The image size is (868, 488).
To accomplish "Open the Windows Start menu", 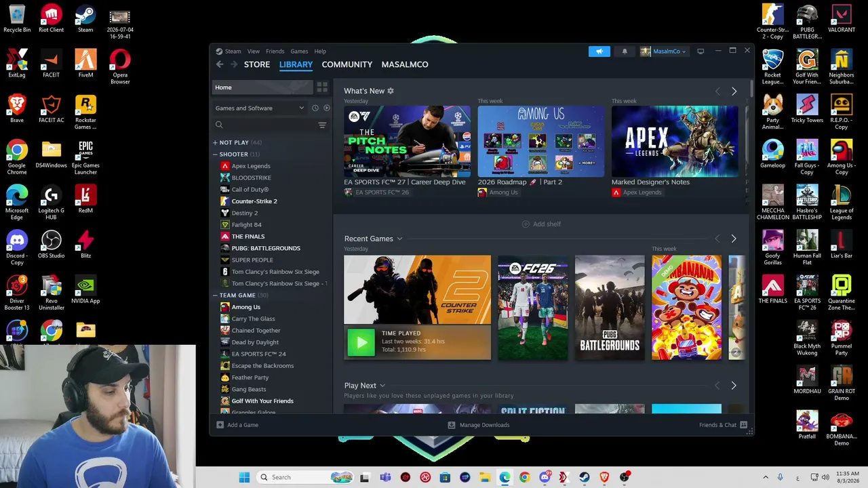I will [x=244, y=477].
